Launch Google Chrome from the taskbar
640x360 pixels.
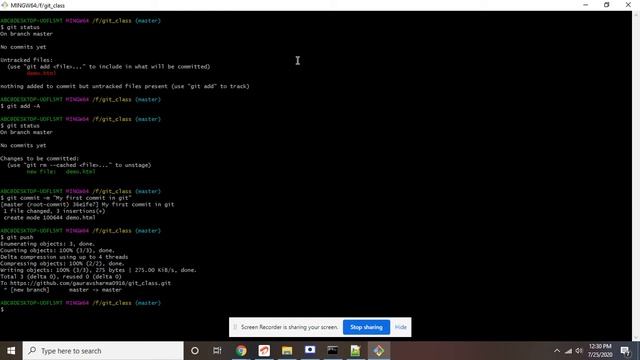[241, 351]
